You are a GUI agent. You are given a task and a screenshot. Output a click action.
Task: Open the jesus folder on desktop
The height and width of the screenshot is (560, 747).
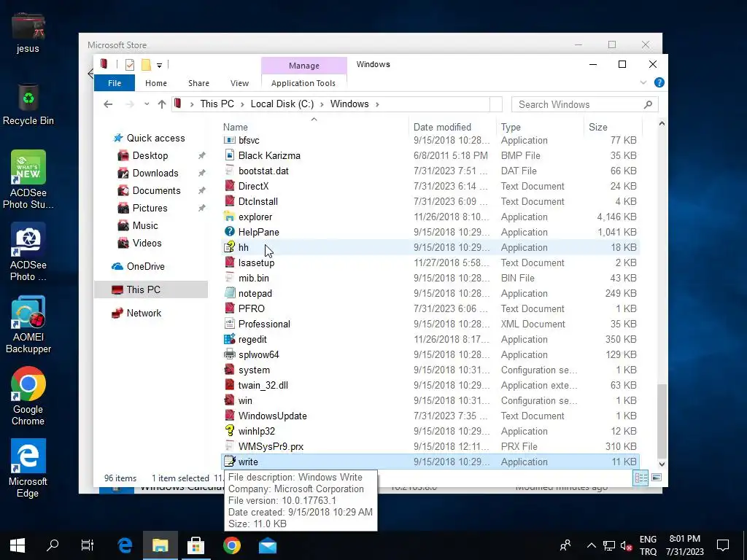(x=28, y=34)
